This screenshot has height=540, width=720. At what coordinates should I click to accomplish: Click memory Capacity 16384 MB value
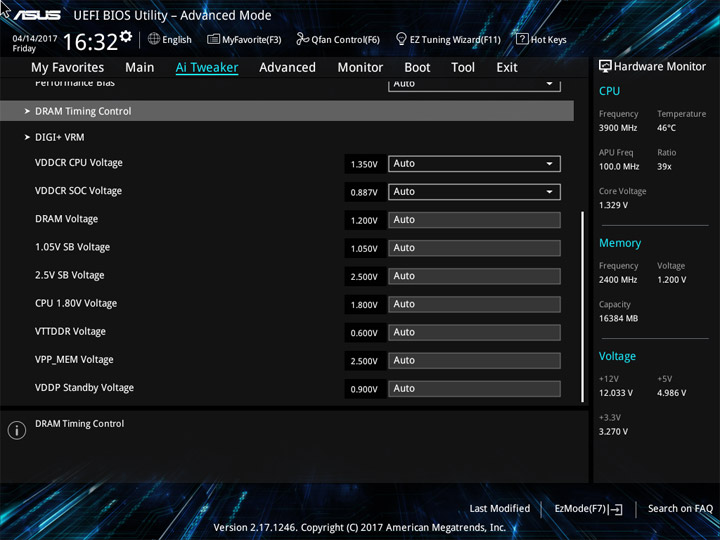[x=618, y=318]
